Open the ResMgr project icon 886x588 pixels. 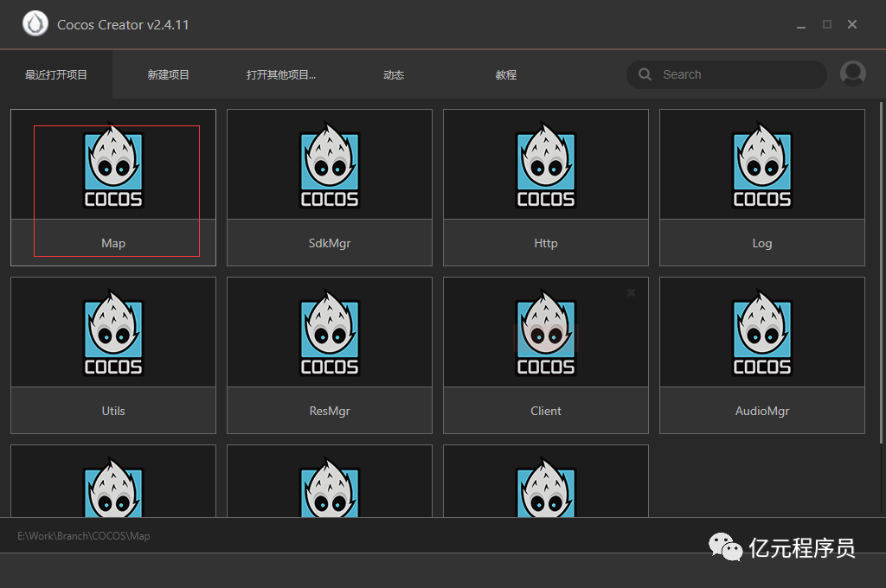pyautogui.click(x=330, y=333)
